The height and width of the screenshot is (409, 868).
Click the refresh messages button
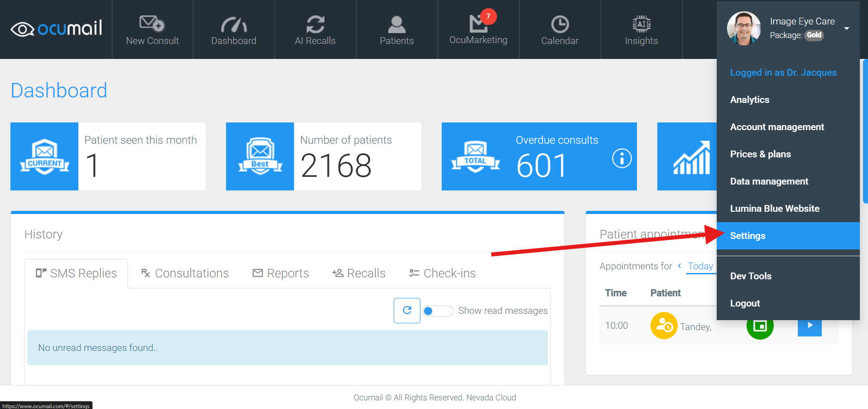point(407,311)
